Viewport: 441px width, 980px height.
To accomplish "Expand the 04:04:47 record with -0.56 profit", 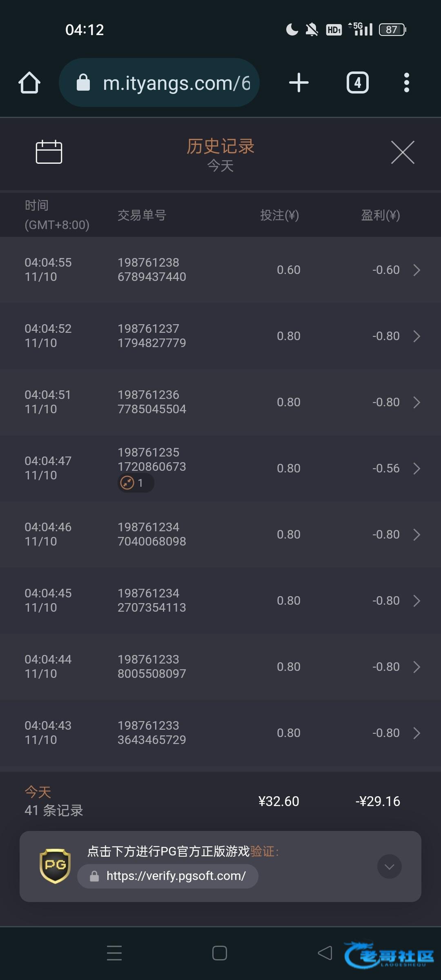I will [x=416, y=468].
